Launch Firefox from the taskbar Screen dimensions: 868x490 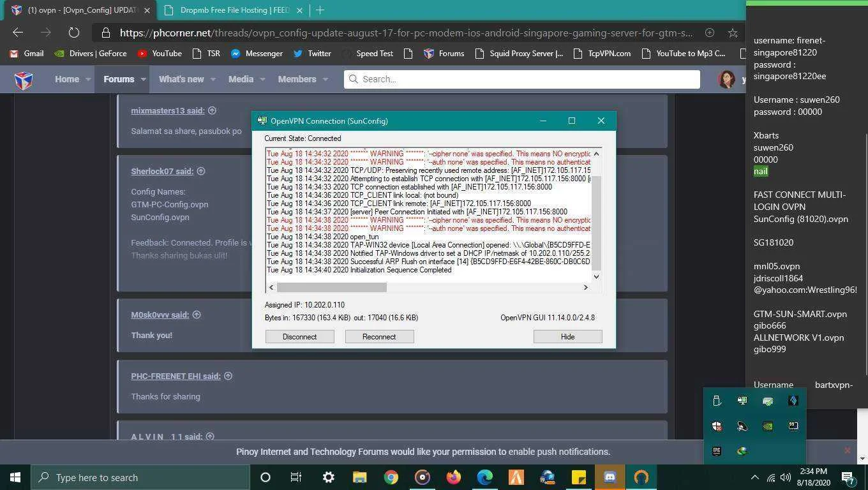[x=453, y=477]
